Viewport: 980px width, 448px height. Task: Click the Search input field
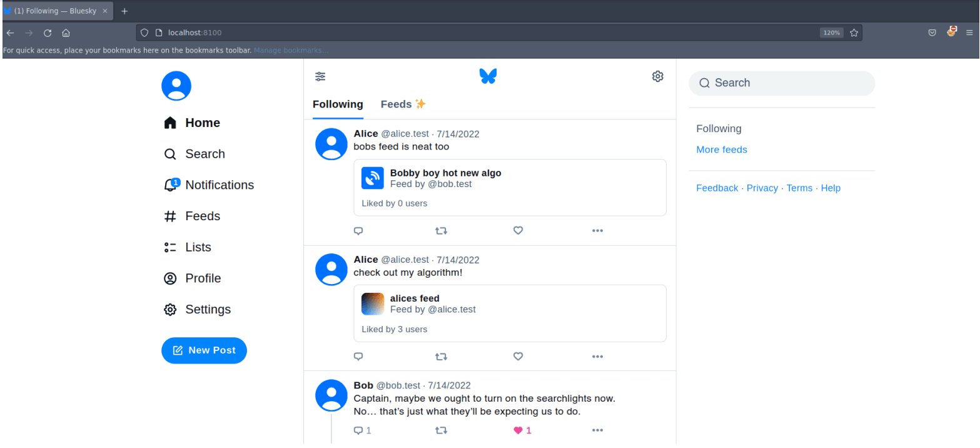tap(781, 83)
